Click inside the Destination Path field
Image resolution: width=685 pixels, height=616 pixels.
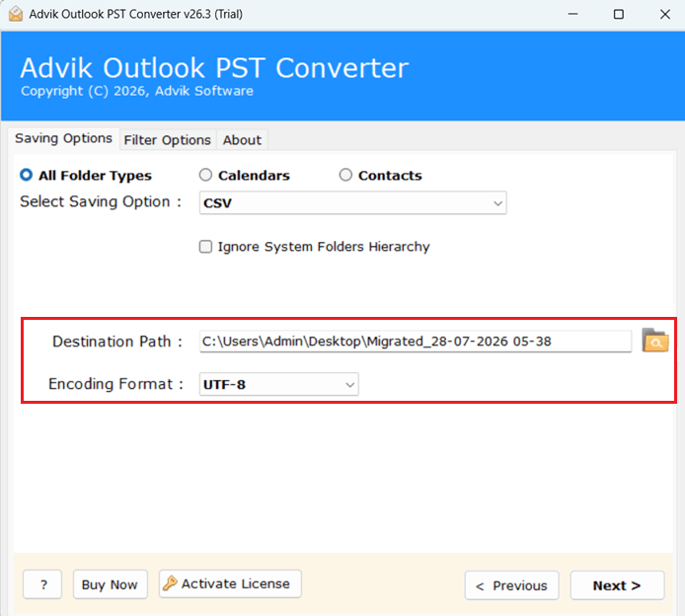416,342
